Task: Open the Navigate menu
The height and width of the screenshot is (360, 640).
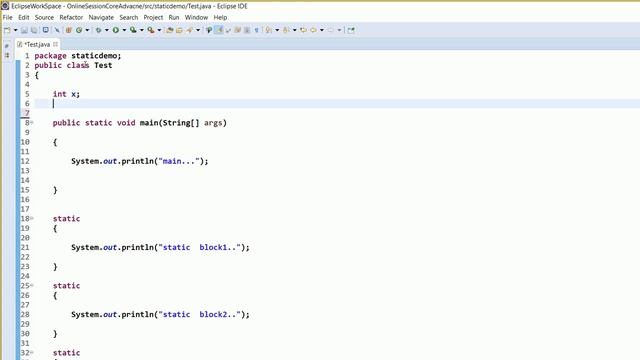Action: click(x=101, y=18)
